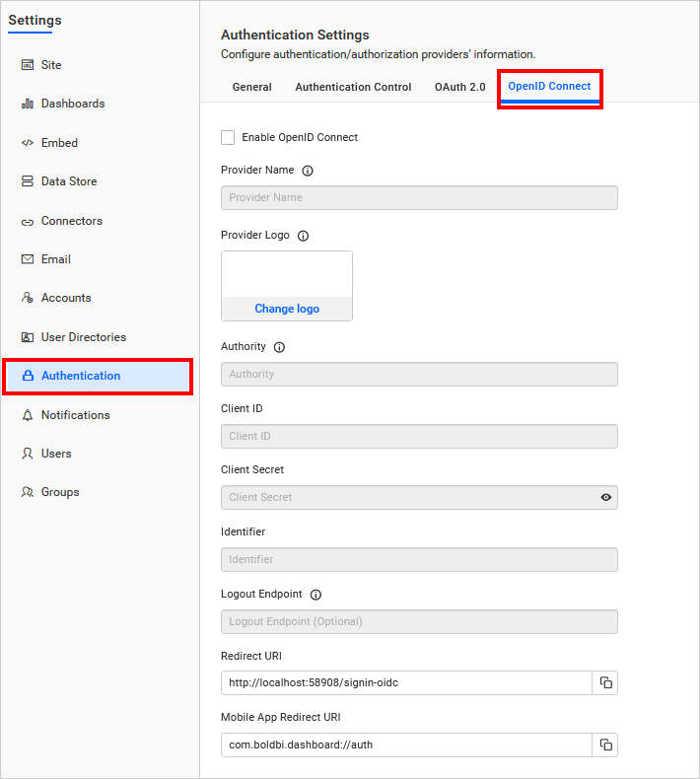This screenshot has height=779, width=700.
Task: Select the Embed code icon
Action: pyautogui.click(x=28, y=143)
